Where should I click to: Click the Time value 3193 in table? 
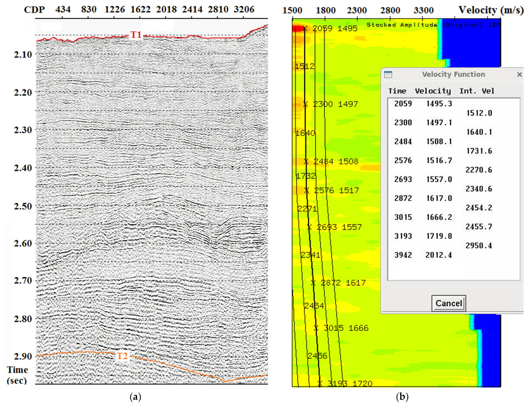point(403,236)
